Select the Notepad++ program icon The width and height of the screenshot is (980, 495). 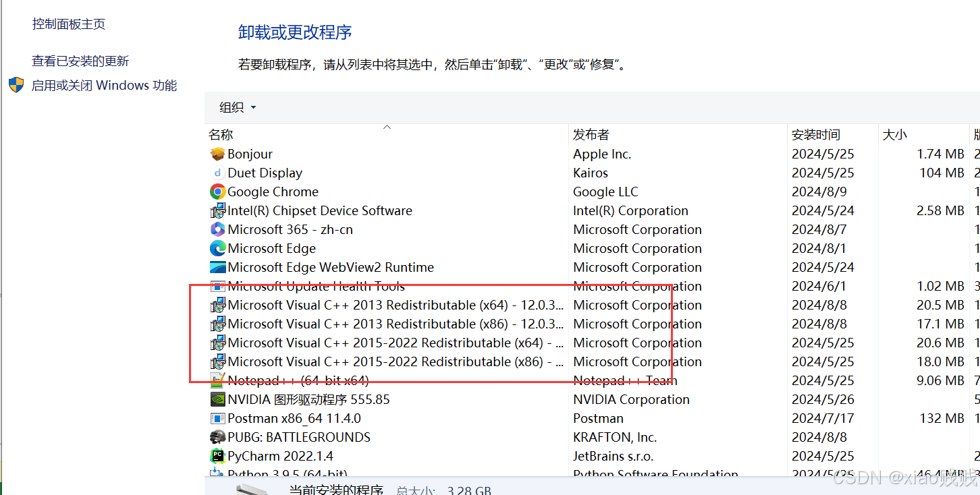(x=217, y=380)
